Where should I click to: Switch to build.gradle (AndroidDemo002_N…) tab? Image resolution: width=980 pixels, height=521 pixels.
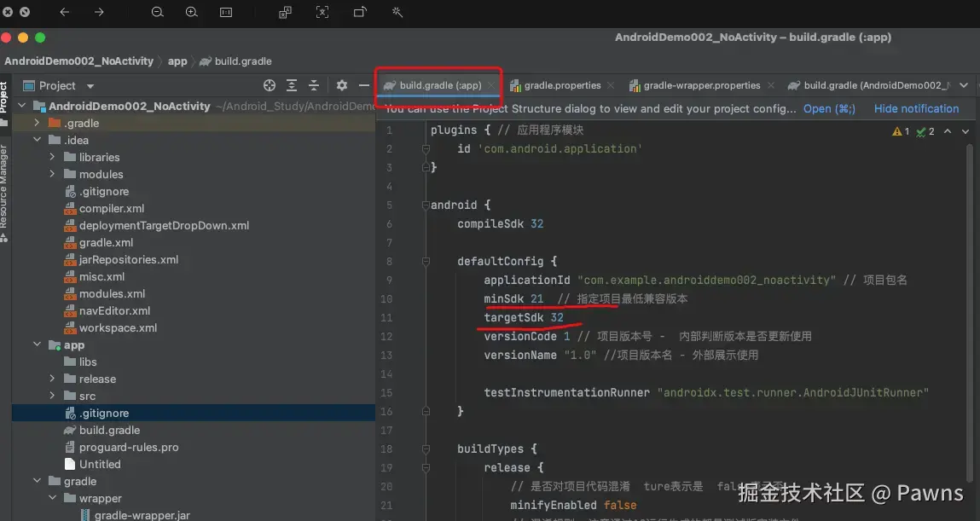coord(869,85)
